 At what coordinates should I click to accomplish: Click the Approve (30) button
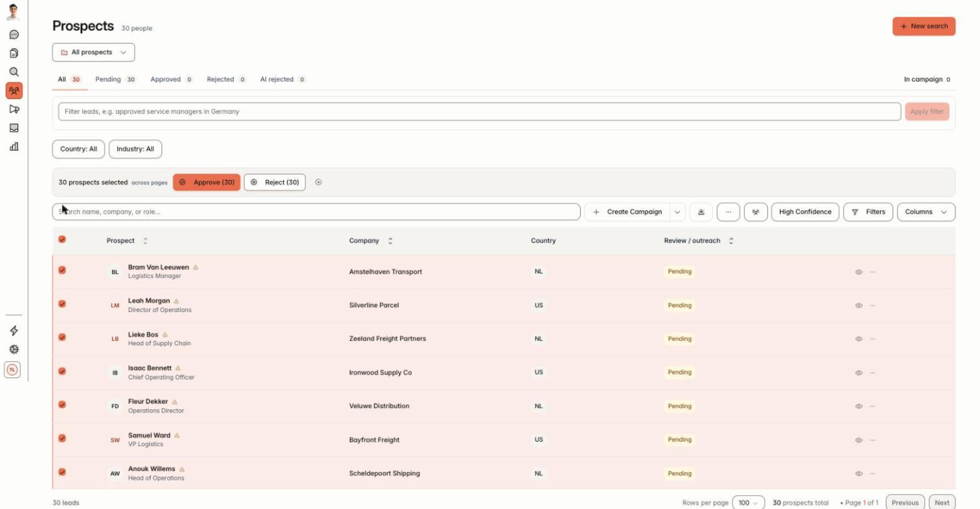[207, 183]
